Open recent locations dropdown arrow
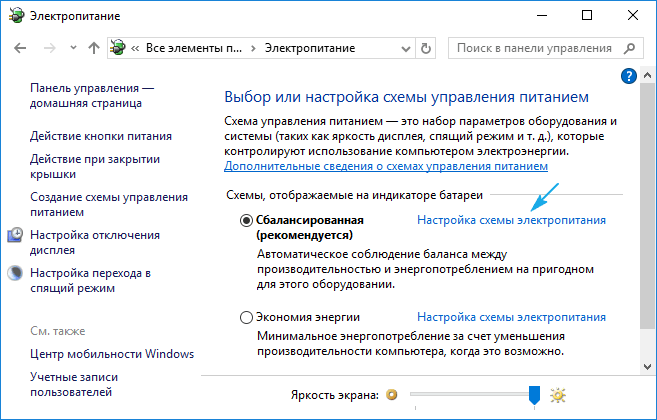Screen dimensions: 657x420 (x=72, y=47)
